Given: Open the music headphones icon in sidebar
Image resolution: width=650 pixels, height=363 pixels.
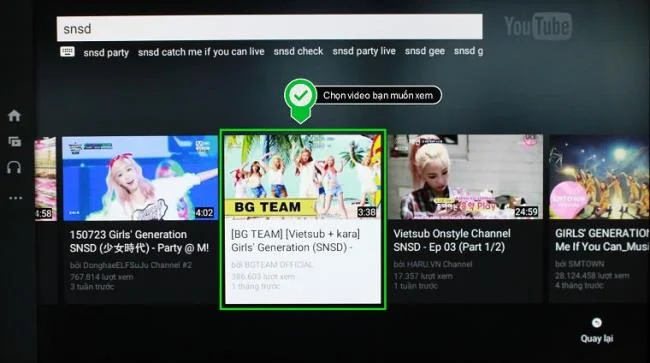Looking at the screenshot, I should pos(14,167).
